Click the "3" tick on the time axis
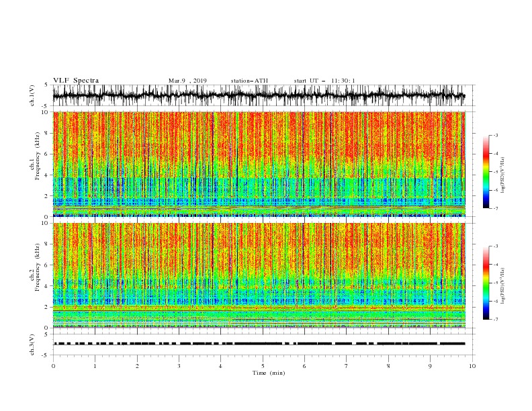Image resolution: width=532 pixels, height=411 pixels. 179,366
